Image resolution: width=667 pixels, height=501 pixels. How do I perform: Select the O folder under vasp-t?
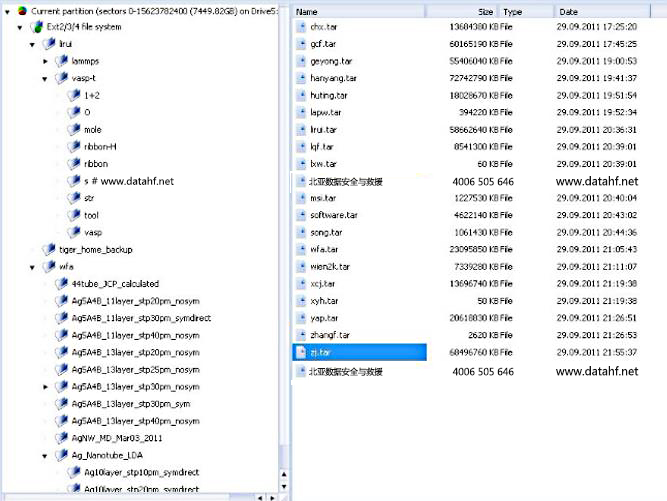(87, 112)
